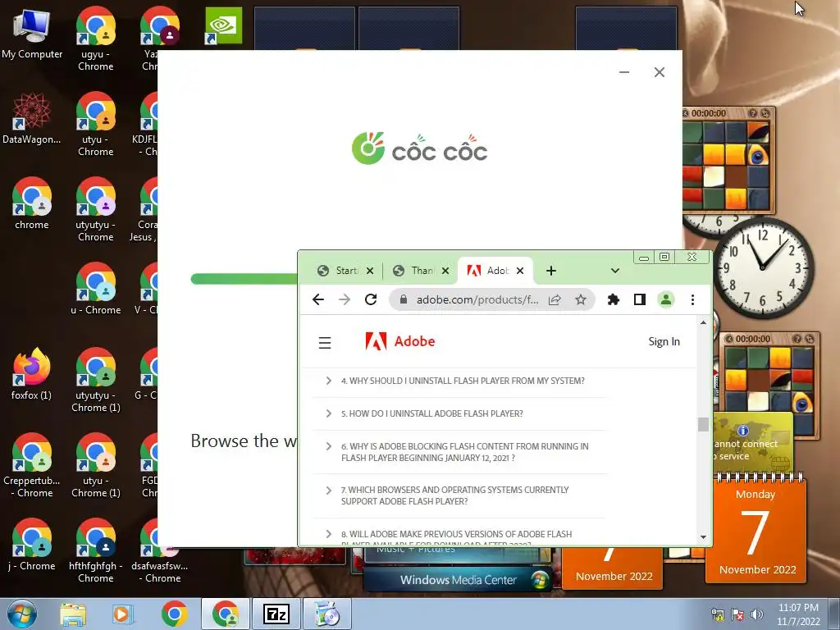Select the DataWagon desktop shortcut
840x630 pixels.
[x=32, y=118]
